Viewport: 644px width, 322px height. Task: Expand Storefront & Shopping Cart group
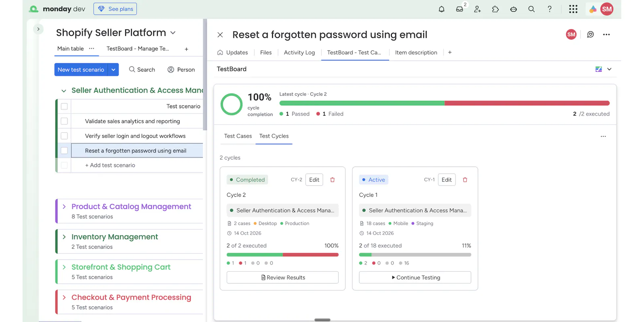tap(64, 267)
